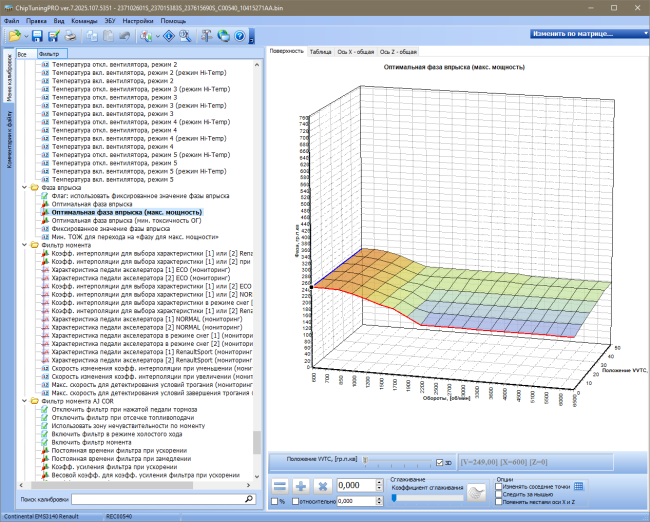Toggle the 3D view checkbox
This screenshot has width=650, height=522.
click(x=439, y=463)
